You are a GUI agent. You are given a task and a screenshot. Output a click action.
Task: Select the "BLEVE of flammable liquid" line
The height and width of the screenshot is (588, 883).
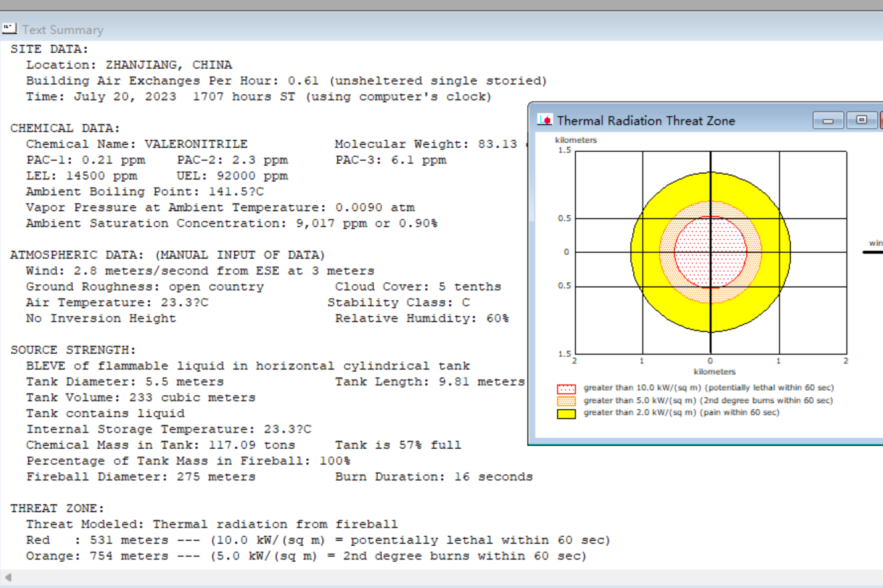pos(248,366)
